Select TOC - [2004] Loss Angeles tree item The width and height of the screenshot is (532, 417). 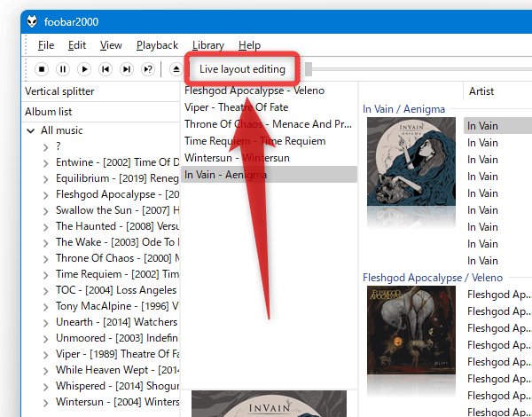click(x=116, y=290)
